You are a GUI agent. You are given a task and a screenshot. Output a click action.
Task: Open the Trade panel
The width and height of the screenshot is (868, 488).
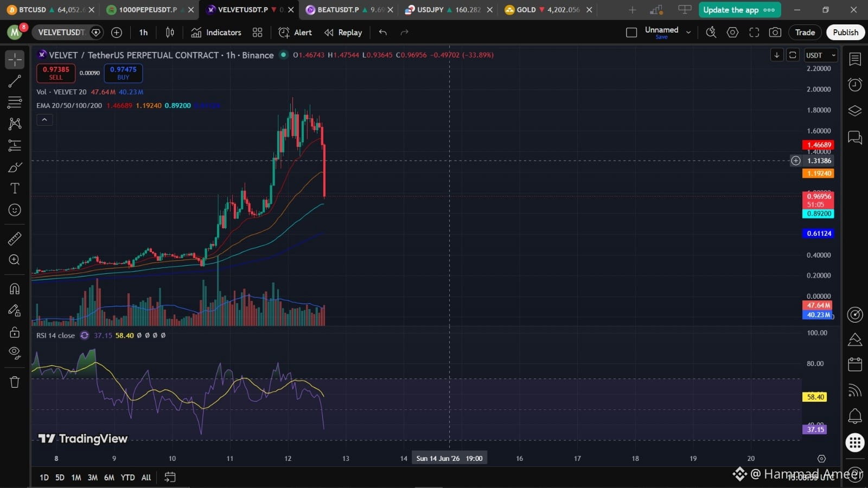[x=805, y=33]
